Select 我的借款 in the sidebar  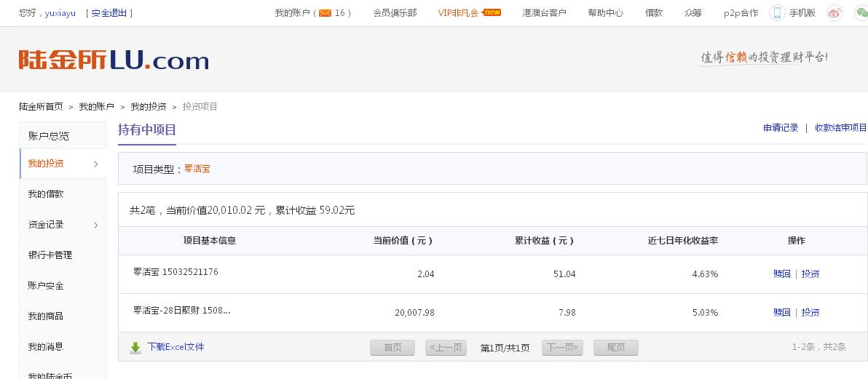pyautogui.click(x=46, y=194)
